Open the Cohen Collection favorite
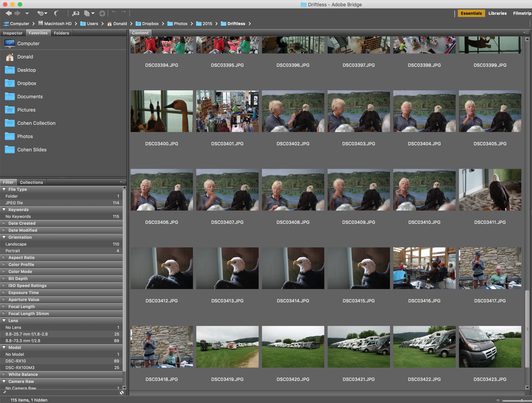This screenshot has width=532, height=403. 36,123
